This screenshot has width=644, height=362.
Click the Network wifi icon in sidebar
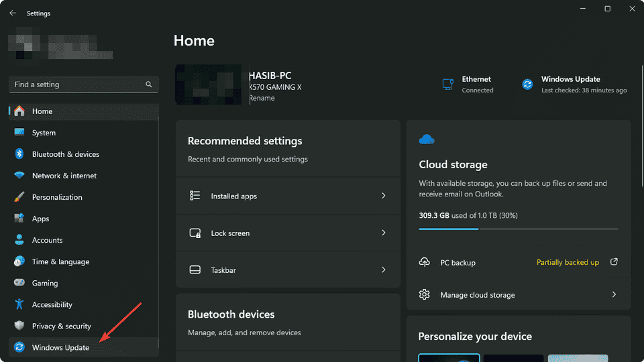point(19,175)
